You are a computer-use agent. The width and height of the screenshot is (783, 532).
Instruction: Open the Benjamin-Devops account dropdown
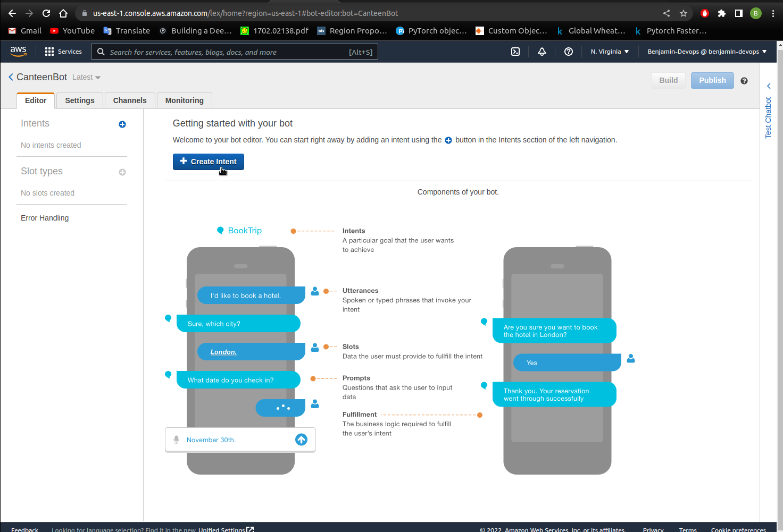(x=707, y=52)
